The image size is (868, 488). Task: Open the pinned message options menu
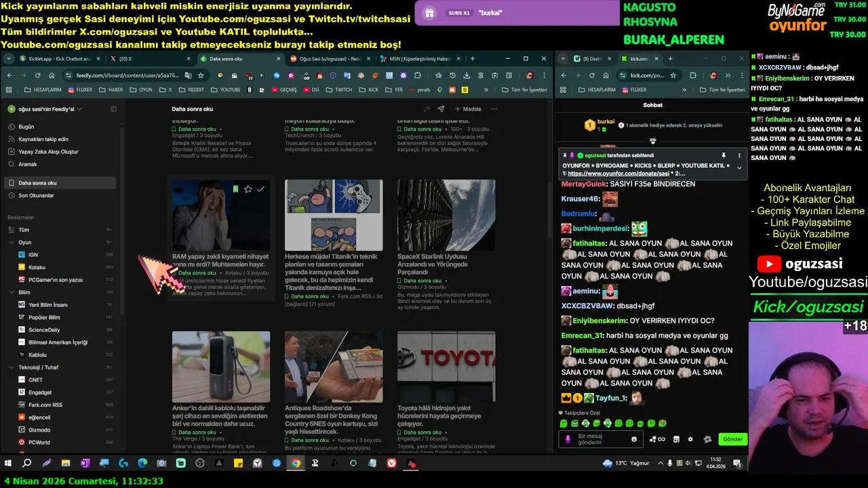pyautogui.click(x=739, y=155)
